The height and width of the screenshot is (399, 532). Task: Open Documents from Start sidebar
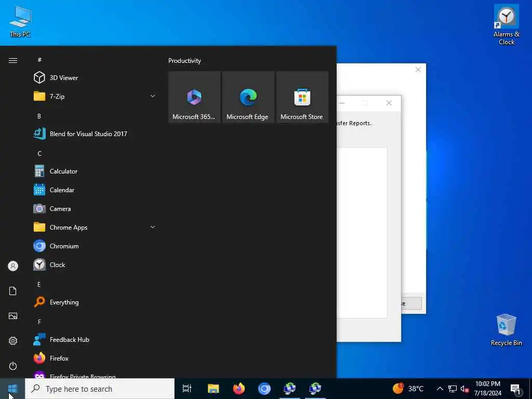point(13,291)
